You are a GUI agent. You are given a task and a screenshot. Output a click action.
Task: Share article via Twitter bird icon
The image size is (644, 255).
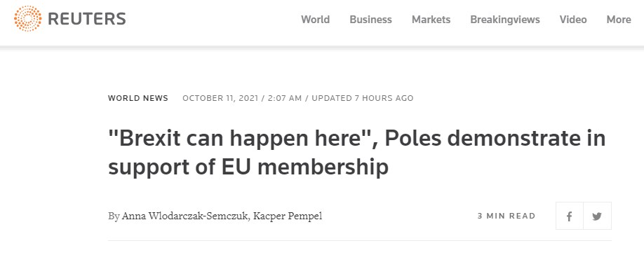tap(597, 216)
